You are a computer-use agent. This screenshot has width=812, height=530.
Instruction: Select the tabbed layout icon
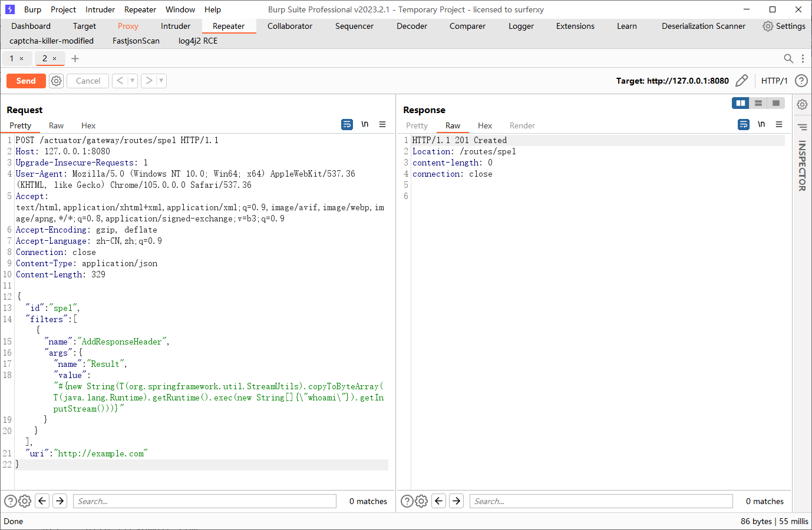point(776,103)
